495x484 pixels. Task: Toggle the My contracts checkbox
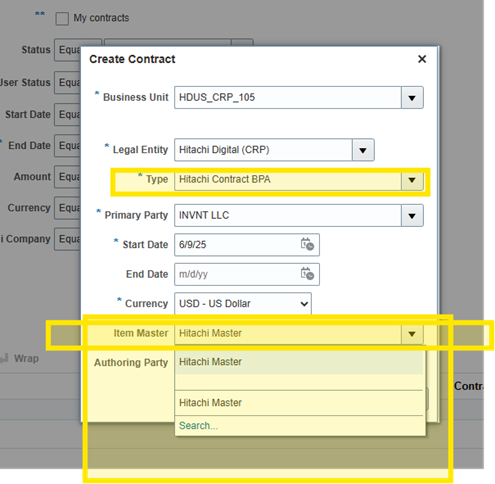[x=62, y=19]
